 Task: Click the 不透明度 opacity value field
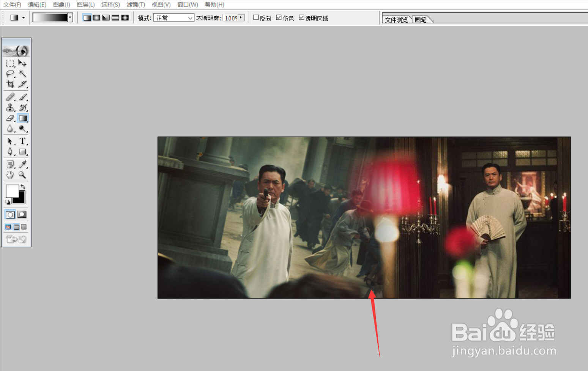230,18
